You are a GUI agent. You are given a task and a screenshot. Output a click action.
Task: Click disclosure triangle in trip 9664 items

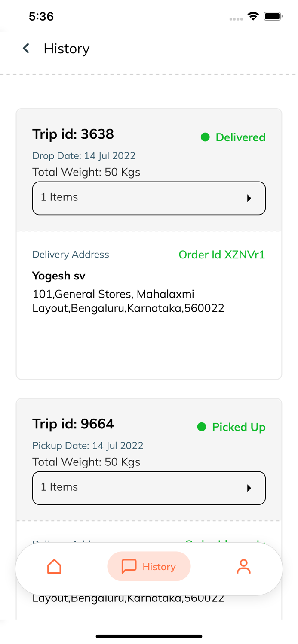coord(249,488)
